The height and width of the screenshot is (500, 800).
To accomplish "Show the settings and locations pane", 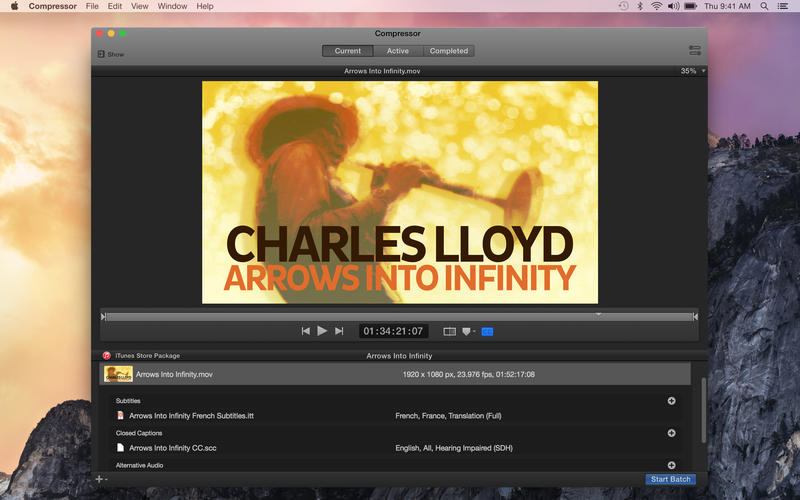I will (111, 54).
